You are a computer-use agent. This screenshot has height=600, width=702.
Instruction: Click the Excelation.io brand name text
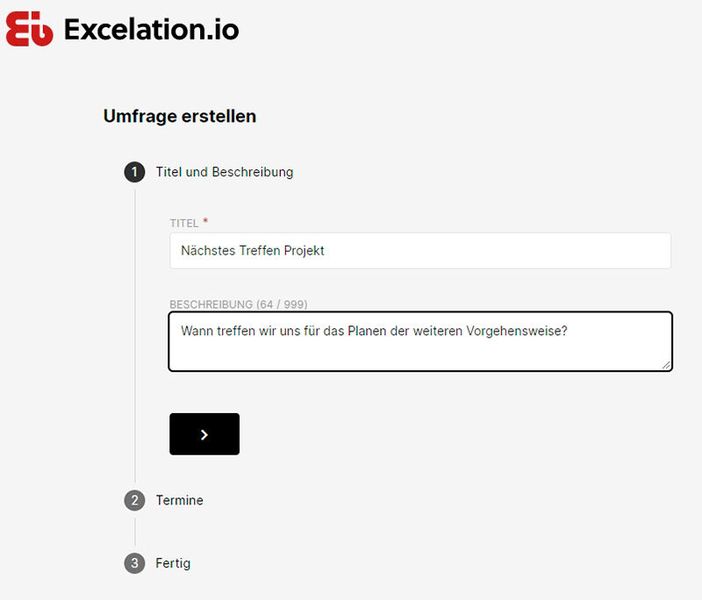pos(151,29)
